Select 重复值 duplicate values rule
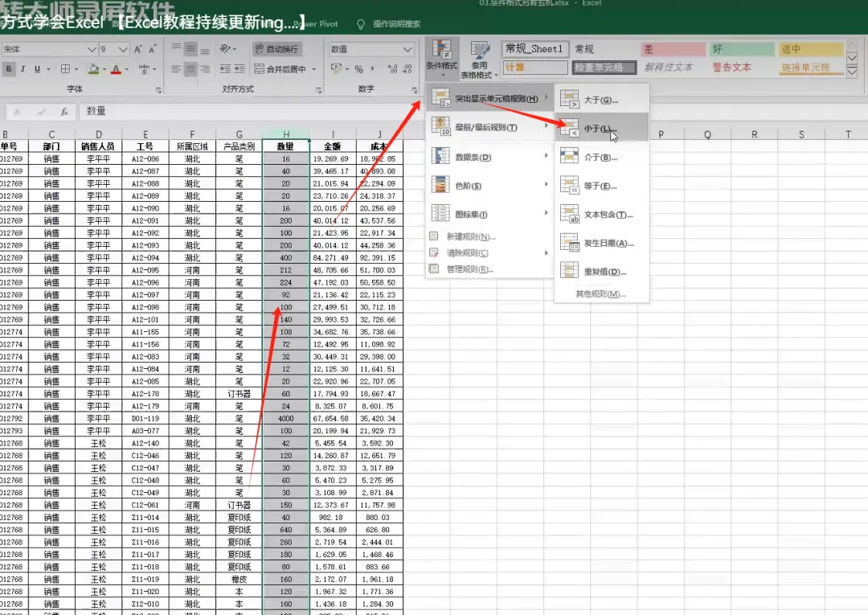Screen dimensions: 868x615 [602, 272]
